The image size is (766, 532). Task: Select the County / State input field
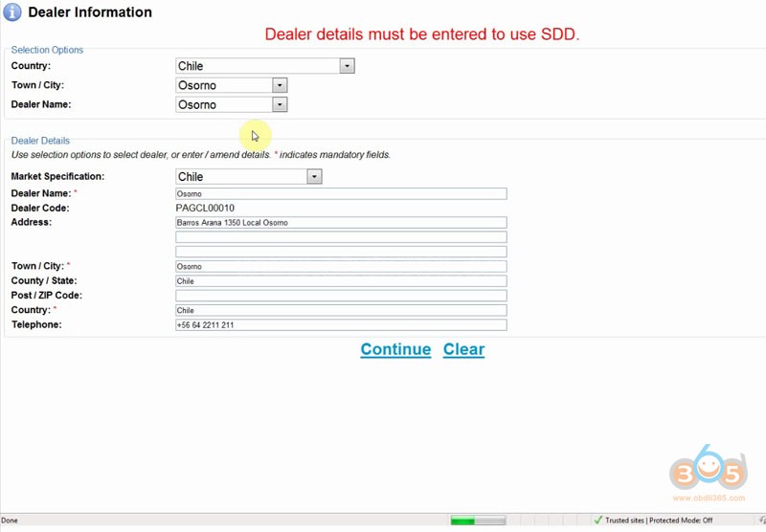(341, 281)
